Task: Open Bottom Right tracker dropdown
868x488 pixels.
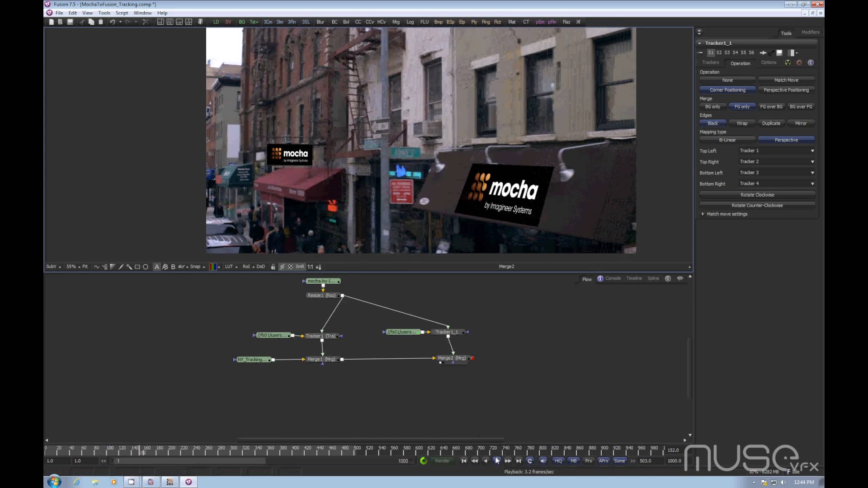Action: 777,183
